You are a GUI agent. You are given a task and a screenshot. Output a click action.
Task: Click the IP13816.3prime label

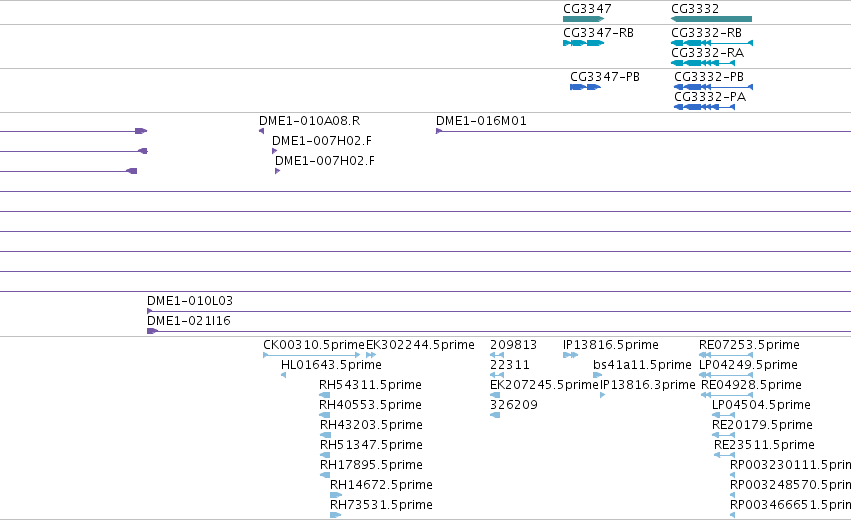(x=647, y=385)
